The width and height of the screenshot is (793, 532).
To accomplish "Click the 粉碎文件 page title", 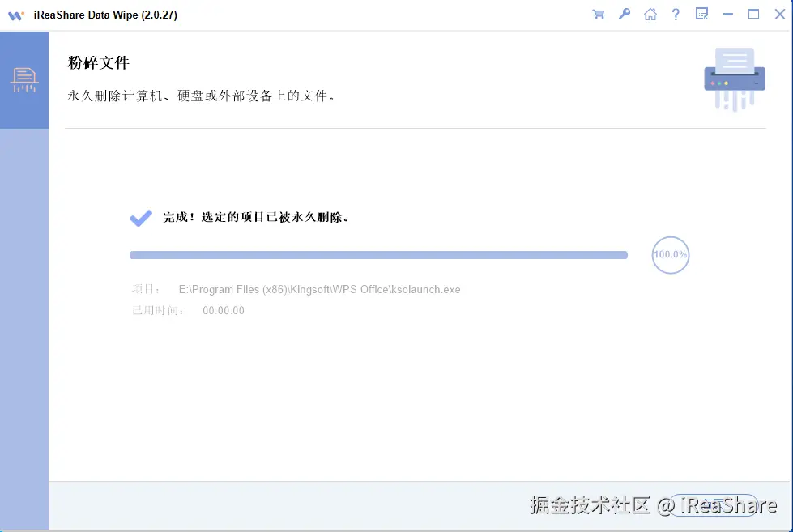I will 98,62.
